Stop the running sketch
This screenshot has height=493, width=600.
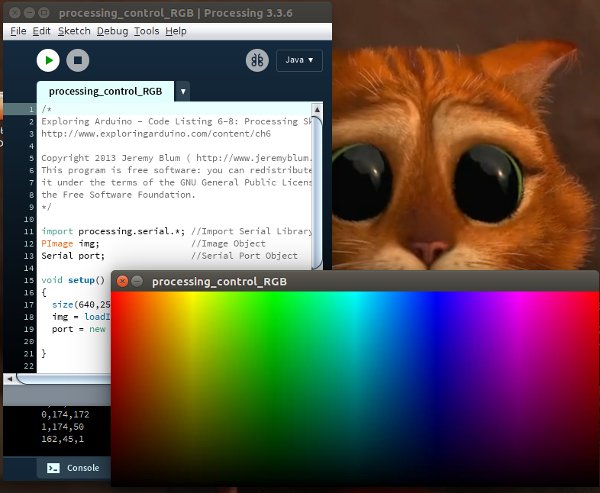click(77, 61)
